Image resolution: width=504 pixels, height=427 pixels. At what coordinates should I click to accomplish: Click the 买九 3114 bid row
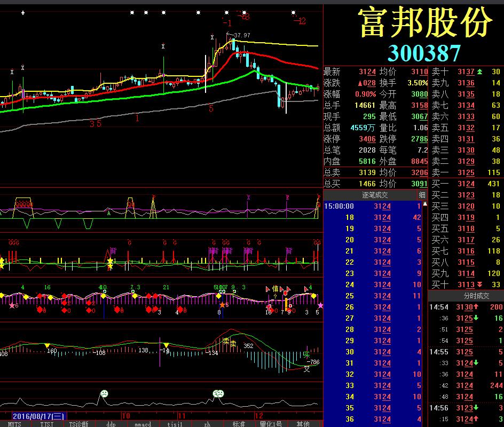click(x=466, y=273)
